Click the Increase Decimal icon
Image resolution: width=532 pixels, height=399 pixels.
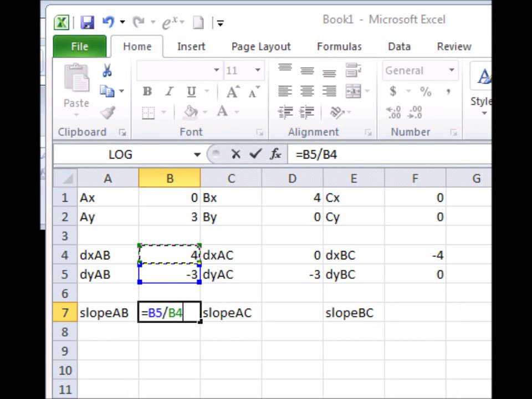[x=393, y=112]
